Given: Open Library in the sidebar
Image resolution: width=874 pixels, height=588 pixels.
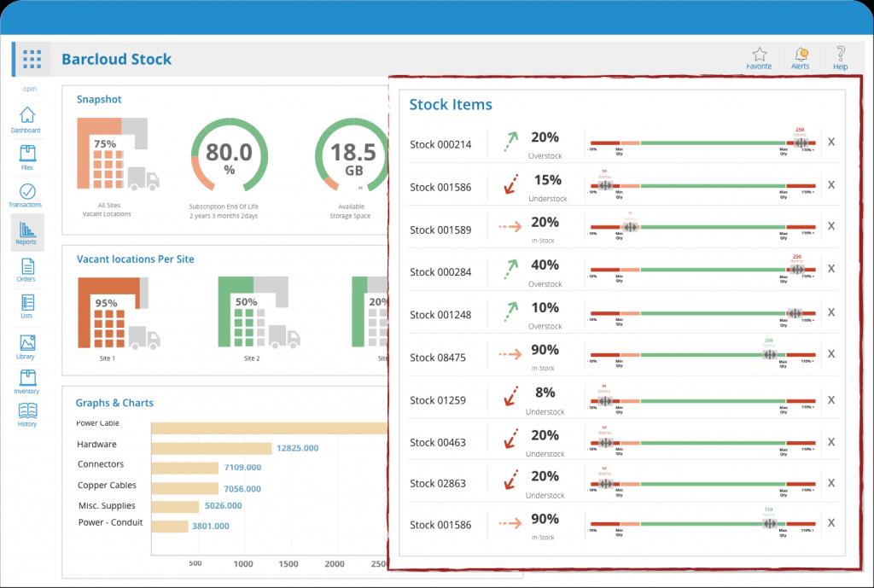Looking at the screenshot, I should coord(26,346).
